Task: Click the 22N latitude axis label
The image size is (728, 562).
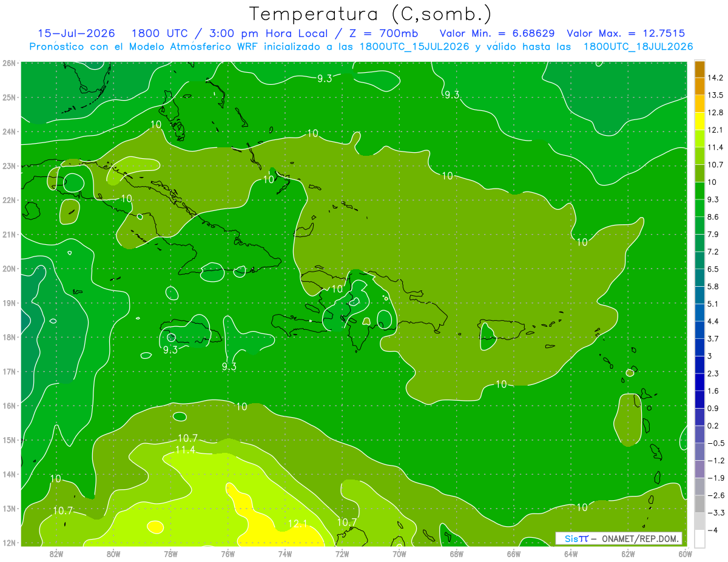Action: [x=9, y=200]
